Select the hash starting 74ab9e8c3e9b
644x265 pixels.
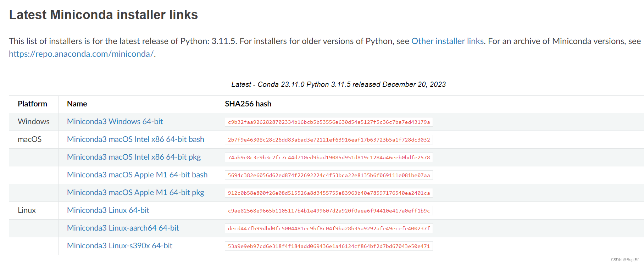pyautogui.click(x=329, y=158)
